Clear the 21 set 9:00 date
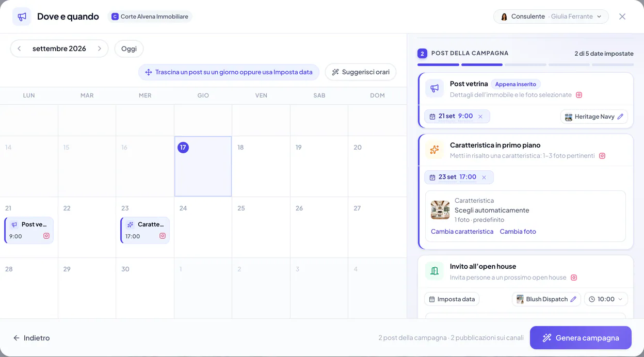 pyautogui.click(x=480, y=117)
